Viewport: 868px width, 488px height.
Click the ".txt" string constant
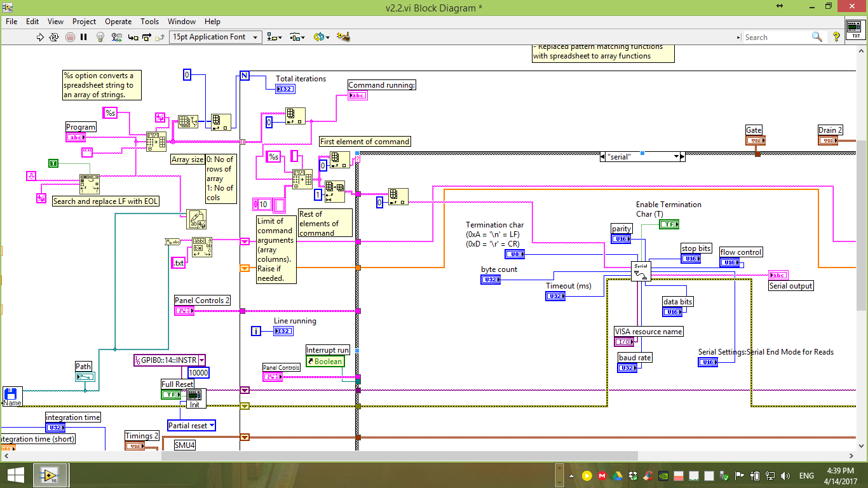[x=179, y=262]
